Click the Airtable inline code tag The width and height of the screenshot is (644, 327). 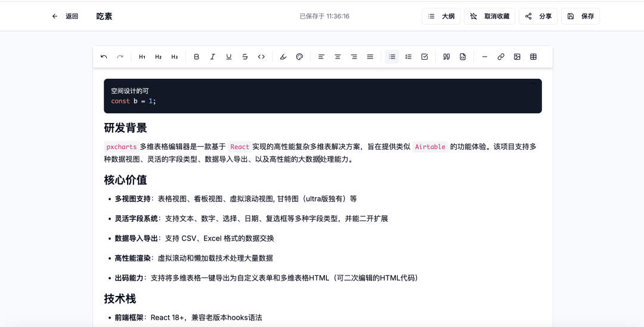[430, 147]
